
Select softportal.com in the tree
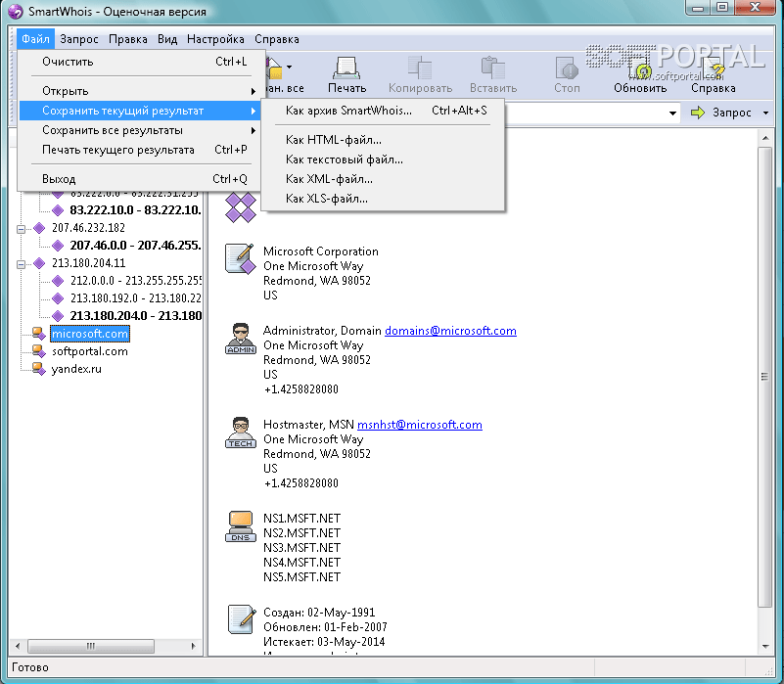click(90, 351)
